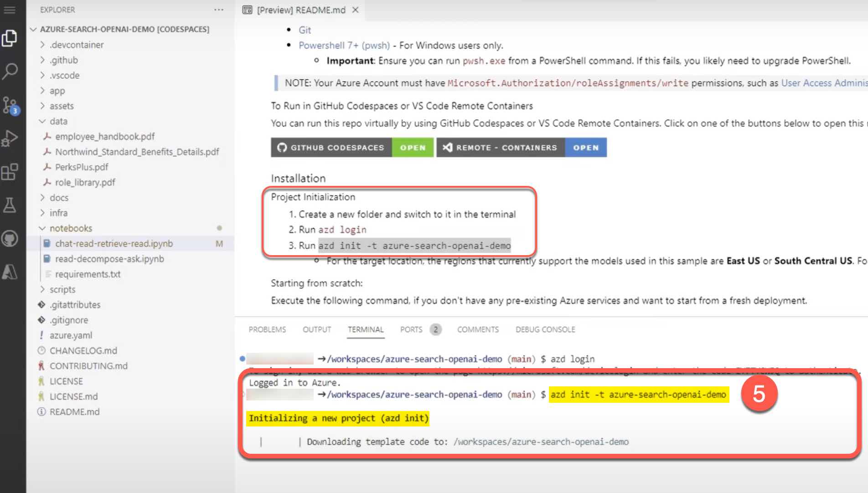Screen dimensions: 868x493
Task: Follow the Powershell 7+ (pwsh) link
Action: pos(344,46)
